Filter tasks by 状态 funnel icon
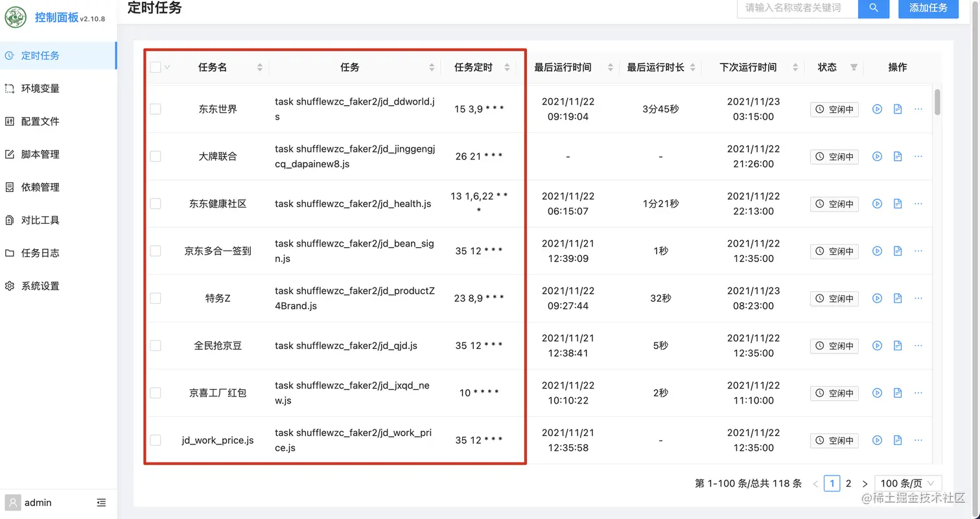Screen dimensions: 980x519 pos(854,67)
